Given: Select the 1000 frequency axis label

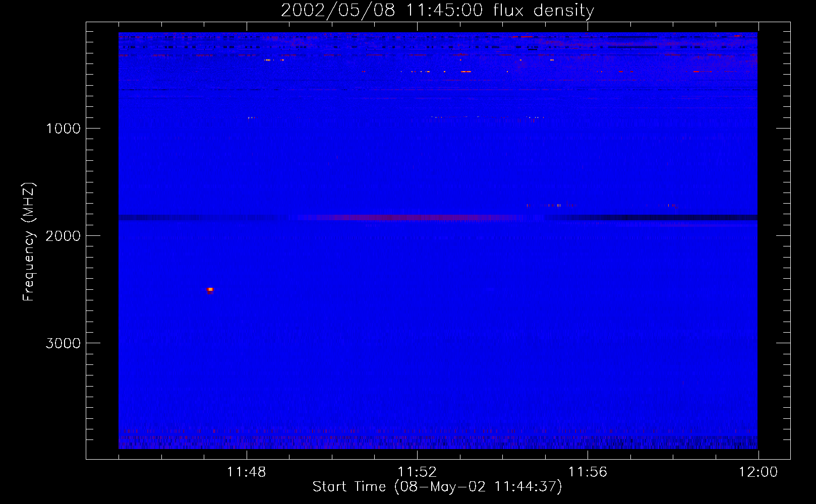Looking at the screenshot, I should coord(63,129).
